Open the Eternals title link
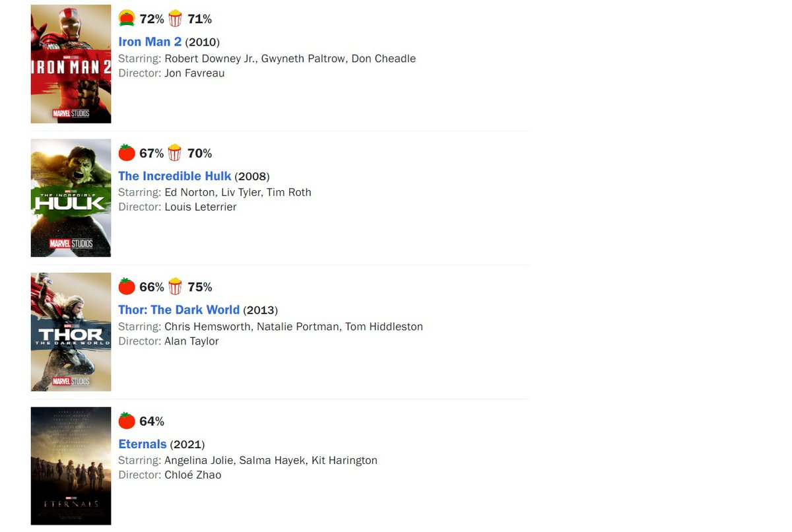Viewport: 792px width, 532px height. (x=143, y=444)
